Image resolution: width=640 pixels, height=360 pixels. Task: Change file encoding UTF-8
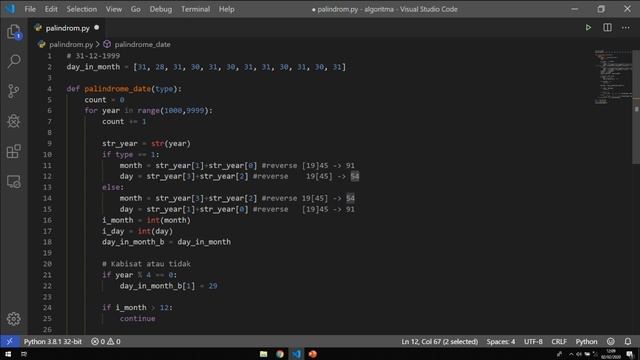(x=533, y=341)
